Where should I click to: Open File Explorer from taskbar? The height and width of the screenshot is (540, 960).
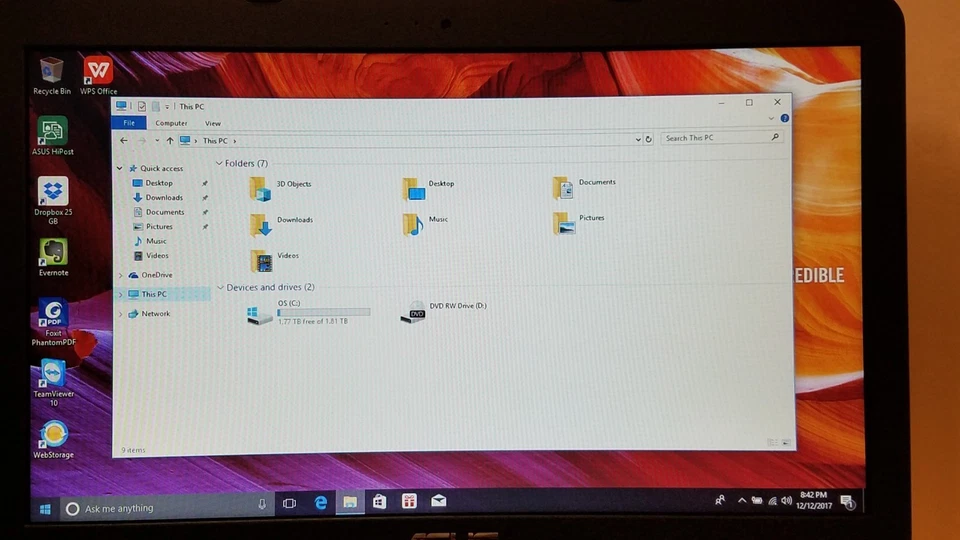click(350, 503)
